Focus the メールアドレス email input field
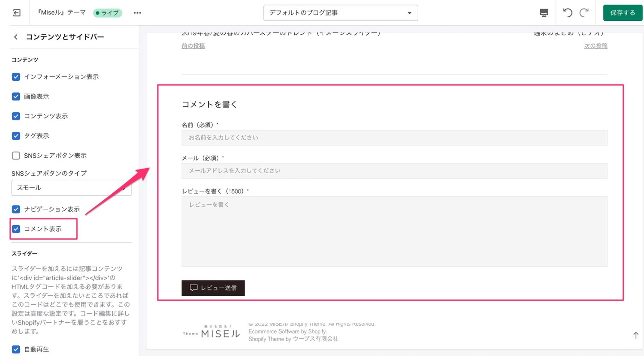The height and width of the screenshot is (356, 644). [x=394, y=171]
